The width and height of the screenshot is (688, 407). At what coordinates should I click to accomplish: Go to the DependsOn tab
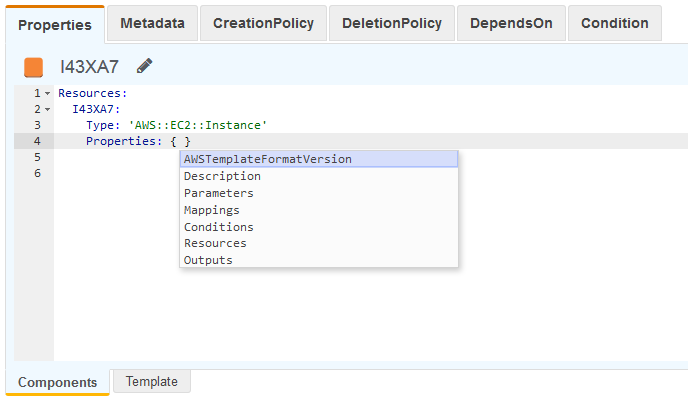[x=510, y=23]
